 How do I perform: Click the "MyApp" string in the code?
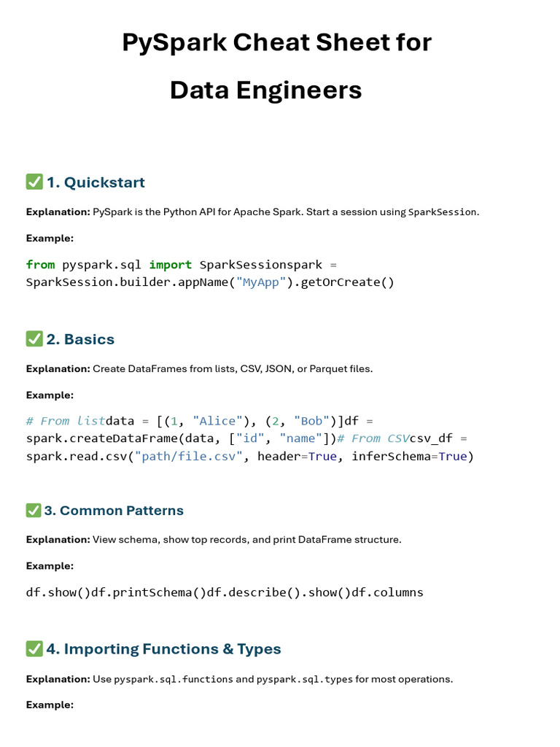click(x=258, y=282)
